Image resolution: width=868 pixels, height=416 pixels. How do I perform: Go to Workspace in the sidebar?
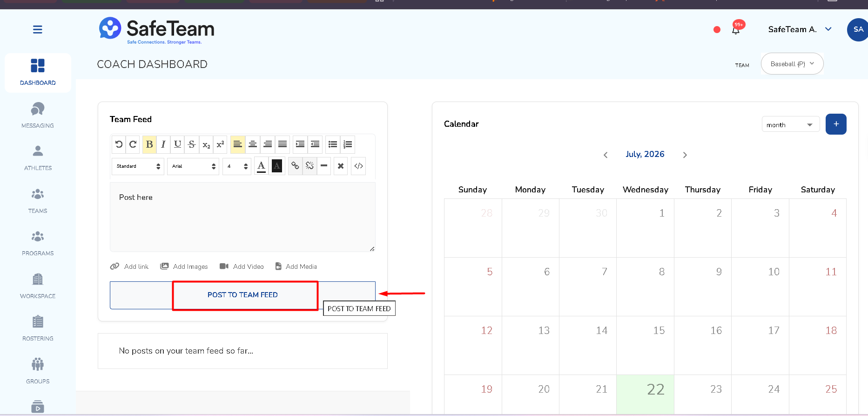38,286
